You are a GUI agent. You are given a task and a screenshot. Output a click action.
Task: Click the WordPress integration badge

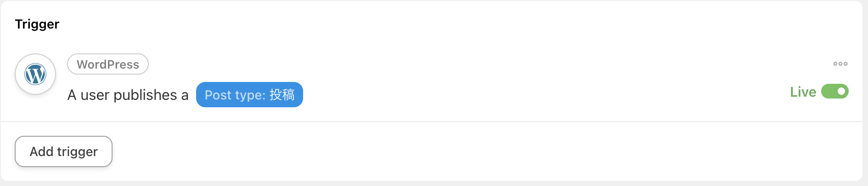[108, 64]
